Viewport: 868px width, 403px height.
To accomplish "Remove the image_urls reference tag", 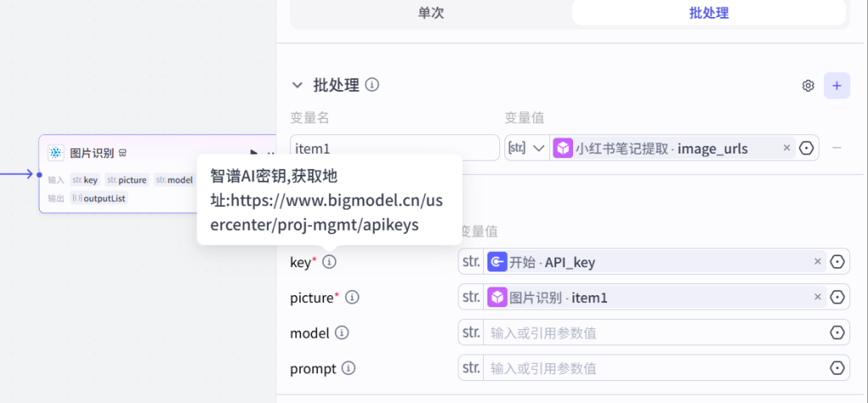I will tap(787, 148).
